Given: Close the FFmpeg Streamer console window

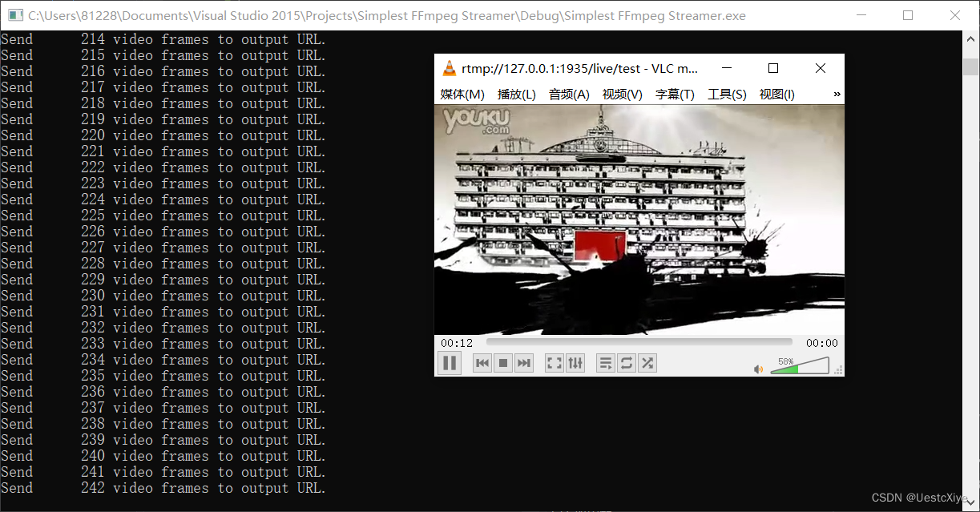Looking at the screenshot, I should pos(955,15).
